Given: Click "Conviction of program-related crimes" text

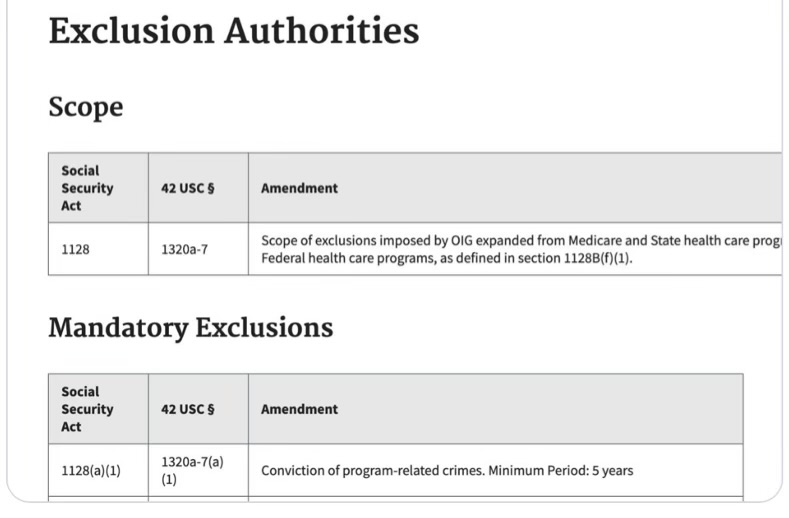Looking at the screenshot, I should (372, 470).
